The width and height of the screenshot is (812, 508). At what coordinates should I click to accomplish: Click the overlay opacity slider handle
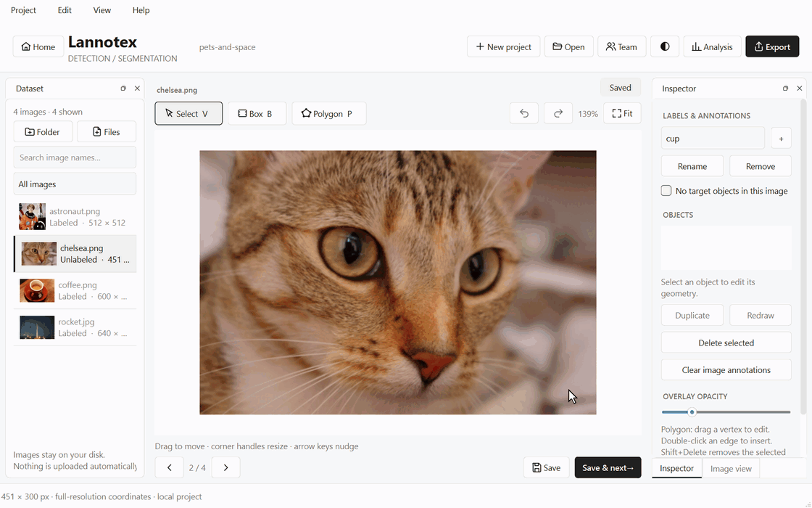point(692,412)
